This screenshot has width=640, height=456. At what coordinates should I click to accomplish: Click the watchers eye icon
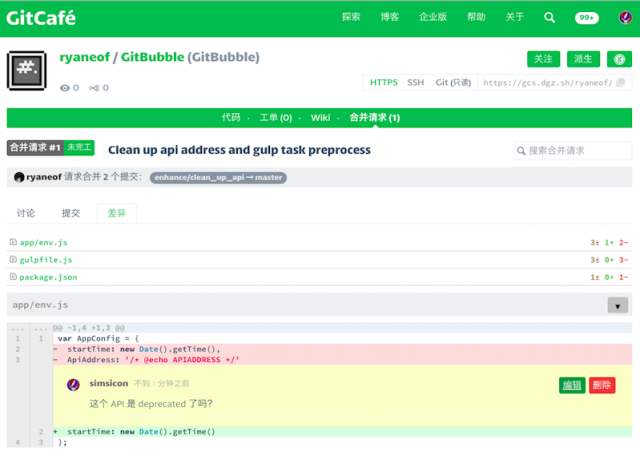tap(64, 88)
